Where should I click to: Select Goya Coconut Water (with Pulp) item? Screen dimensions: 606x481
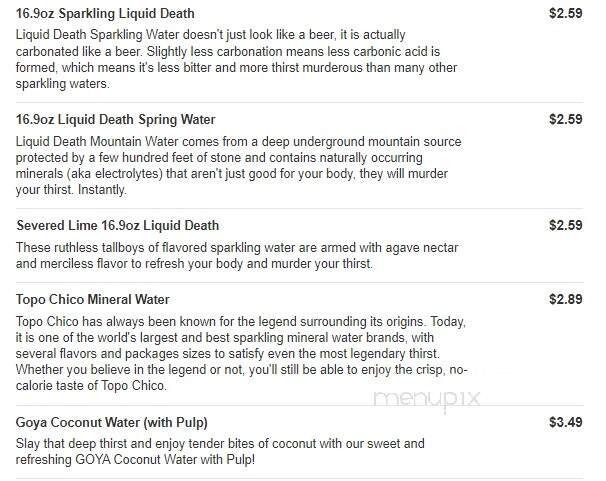click(112, 422)
